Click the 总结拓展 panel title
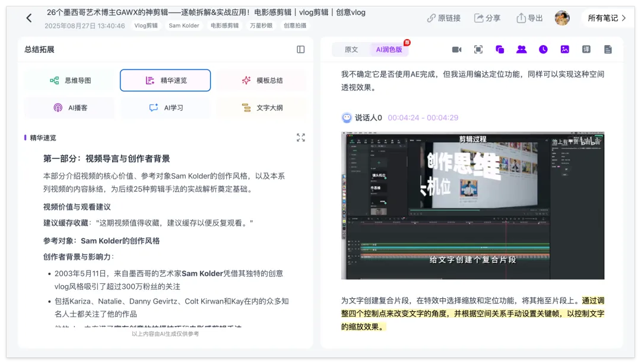641x364 pixels. (39, 49)
